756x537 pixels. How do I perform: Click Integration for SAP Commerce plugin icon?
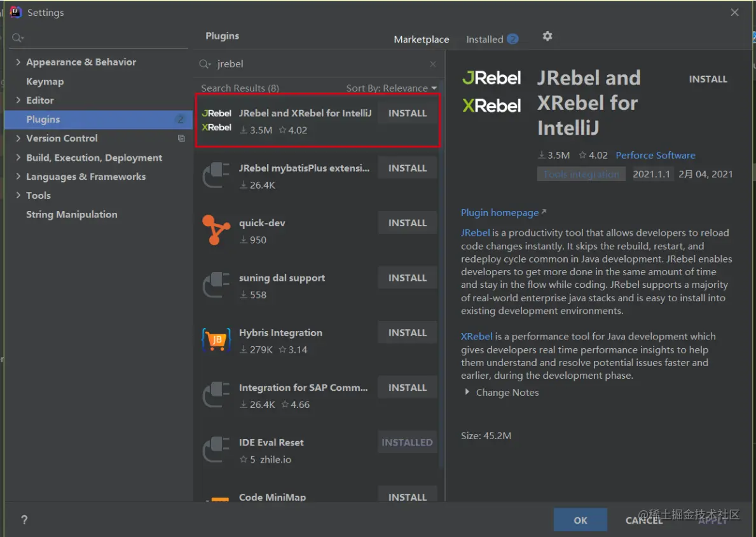coord(216,395)
